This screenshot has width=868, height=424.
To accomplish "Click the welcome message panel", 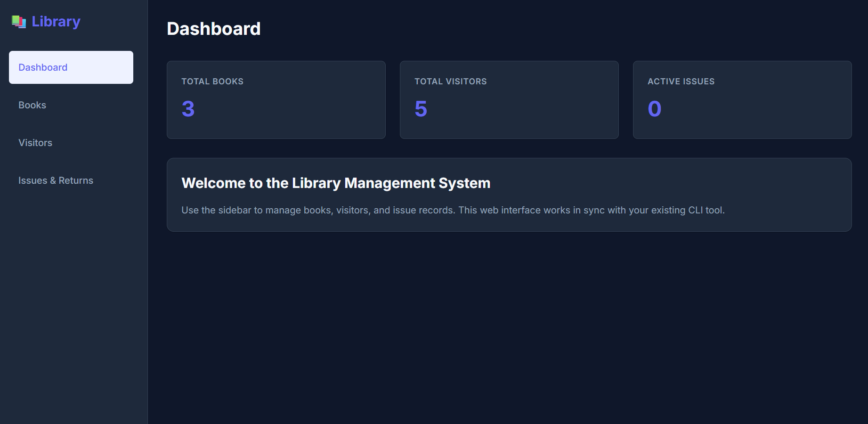I will click(509, 195).
